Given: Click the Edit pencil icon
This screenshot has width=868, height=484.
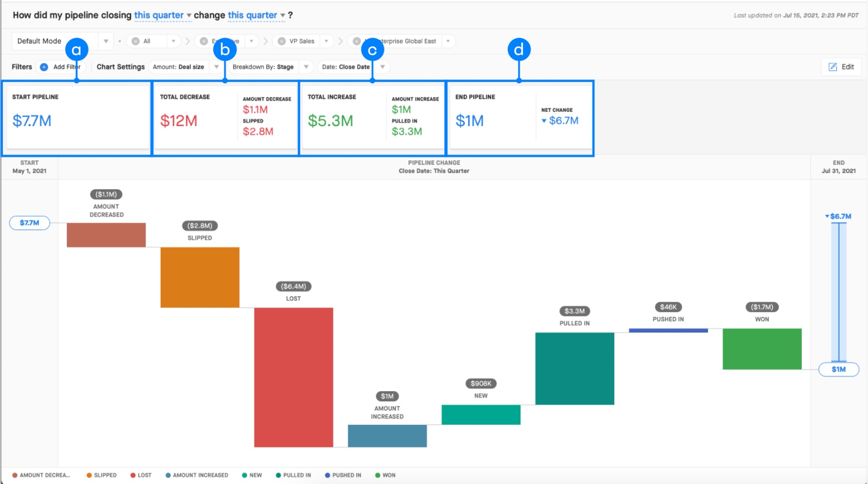Looking at the screenshot, I should (833, 67).
